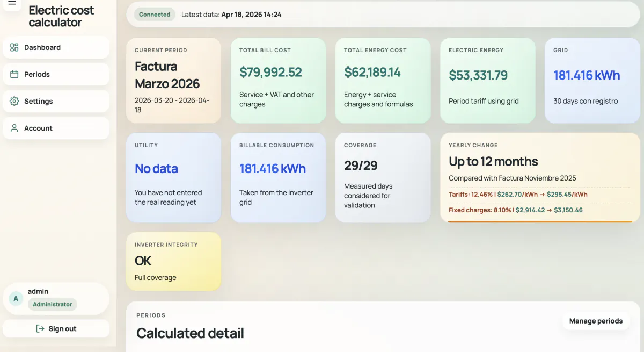Viewport: 644px width, 352px height.
Task: Click the Account person icon
Action: point(14,128)
